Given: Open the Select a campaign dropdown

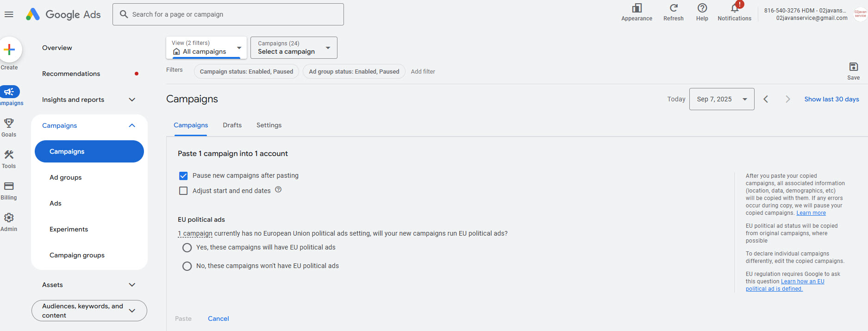Looking at the screenshot, I should 294,48.
